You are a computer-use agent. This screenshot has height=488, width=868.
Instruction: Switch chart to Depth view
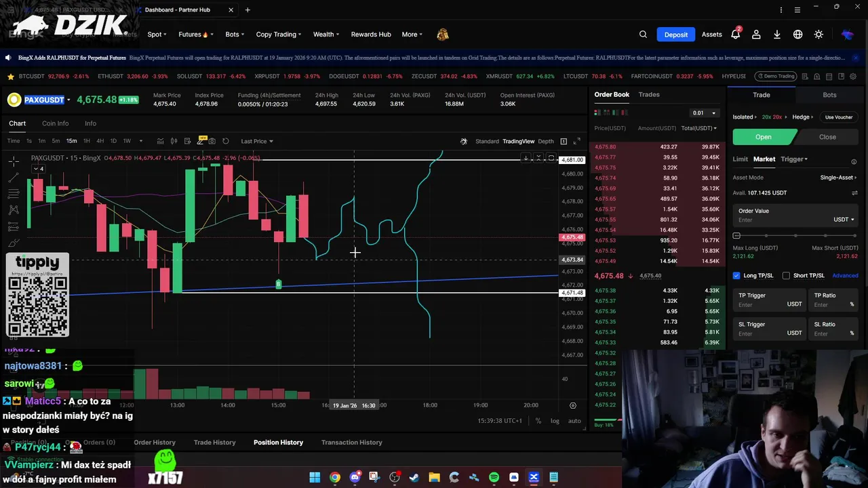pos(546,141)
